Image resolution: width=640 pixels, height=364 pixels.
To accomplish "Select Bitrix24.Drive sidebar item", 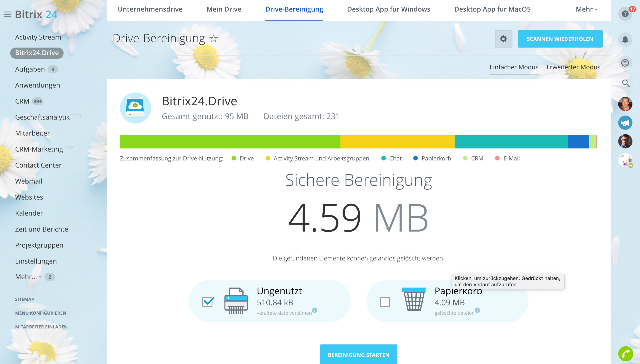I will click(x=37, y=53).
